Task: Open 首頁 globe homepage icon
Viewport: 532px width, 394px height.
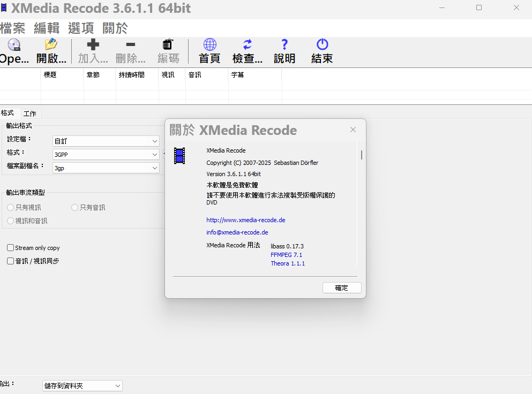Action: tap(209, 51)
